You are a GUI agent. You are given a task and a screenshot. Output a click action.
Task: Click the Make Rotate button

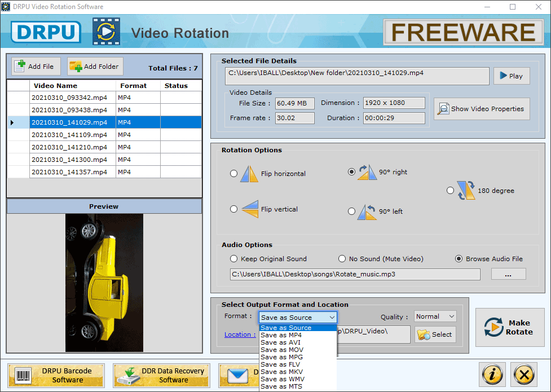pyautogui.click(x=510, y=327)
